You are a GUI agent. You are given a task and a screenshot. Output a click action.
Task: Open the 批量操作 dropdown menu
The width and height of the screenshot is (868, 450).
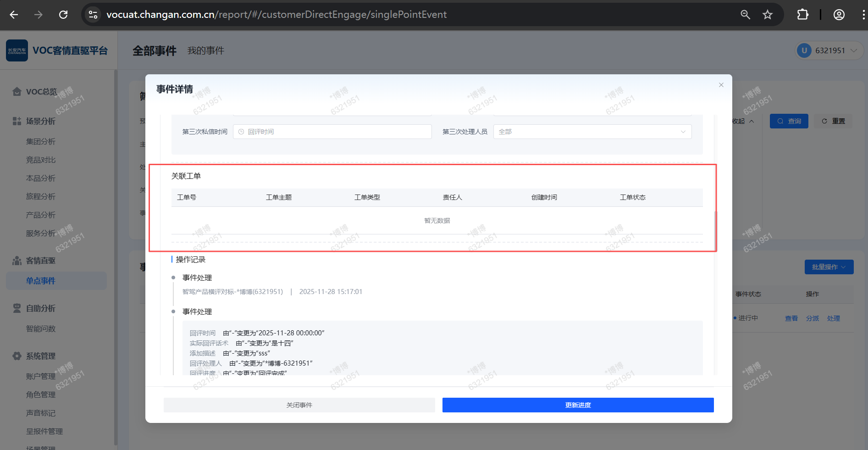click(829, 267)
